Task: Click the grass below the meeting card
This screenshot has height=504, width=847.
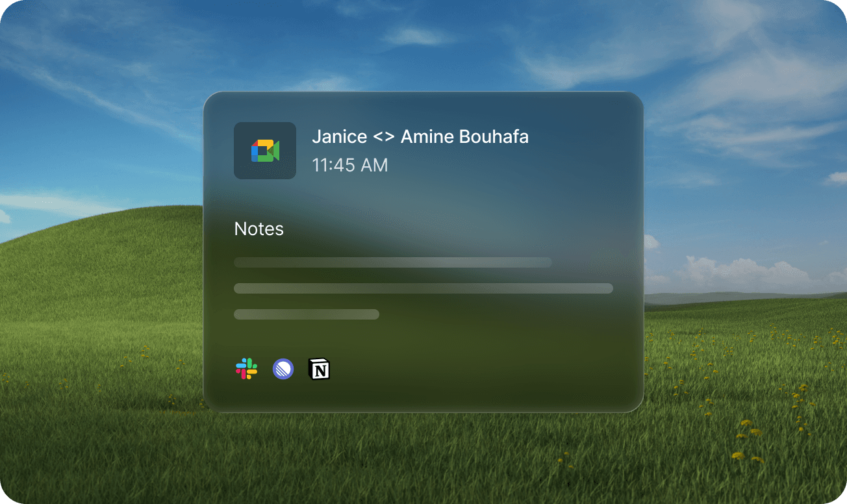Action: pos(422,455)
